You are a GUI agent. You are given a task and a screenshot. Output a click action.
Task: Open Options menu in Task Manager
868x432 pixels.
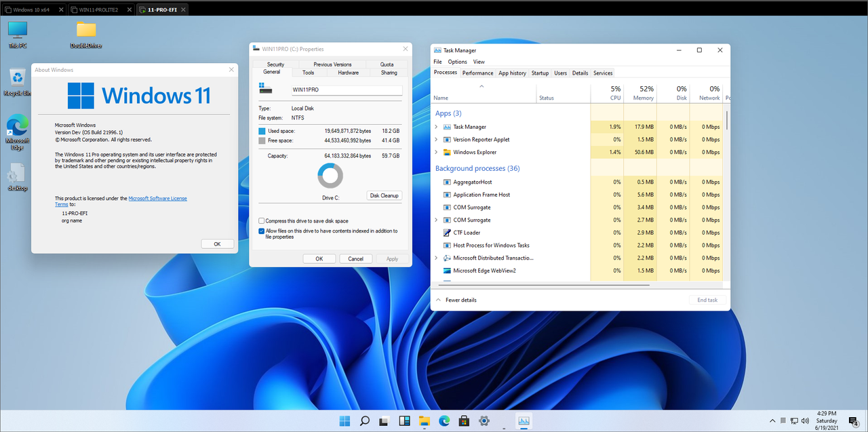(457, 62)
